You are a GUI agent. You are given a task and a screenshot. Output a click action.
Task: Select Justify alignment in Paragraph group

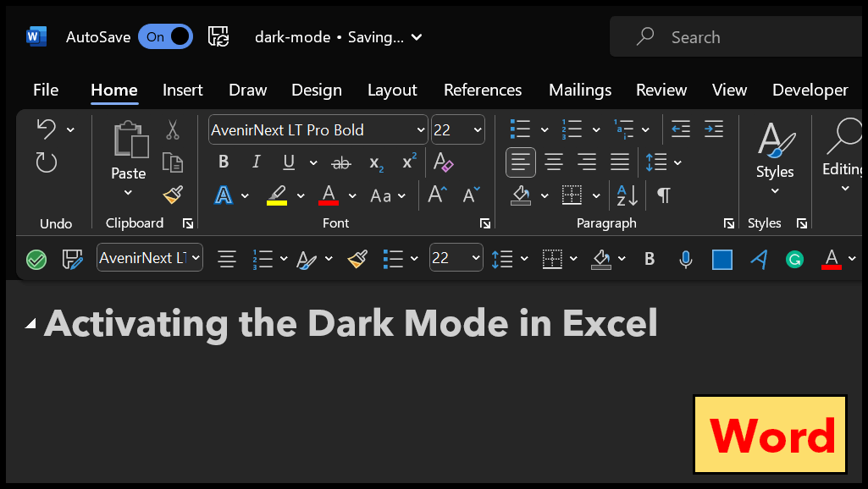point(620,162)
